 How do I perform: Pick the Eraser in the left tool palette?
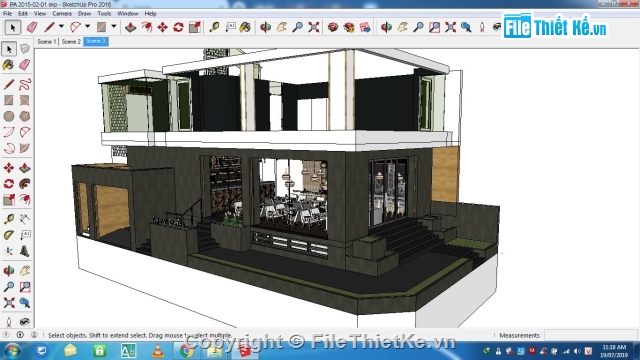click(24, 65)
